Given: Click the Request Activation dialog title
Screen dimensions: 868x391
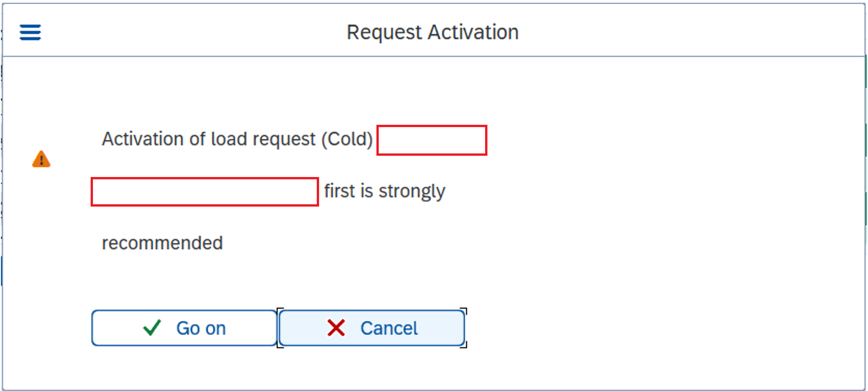Looking at the screenshot, I should click(x=433, y=32).
